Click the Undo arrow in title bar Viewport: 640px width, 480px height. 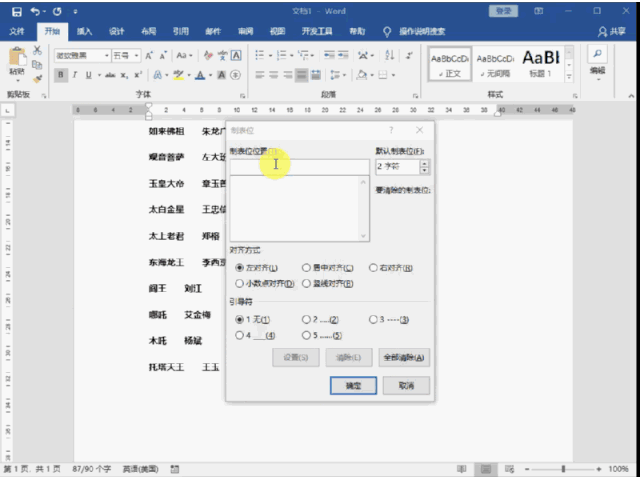34,11
